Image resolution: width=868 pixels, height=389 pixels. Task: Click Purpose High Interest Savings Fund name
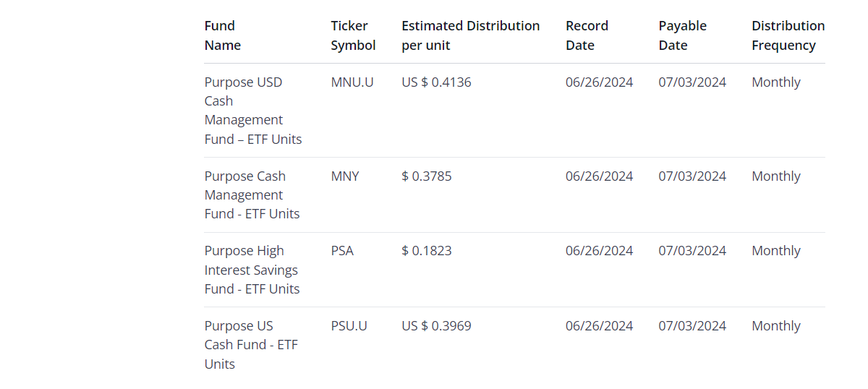[x=252, y=270]
